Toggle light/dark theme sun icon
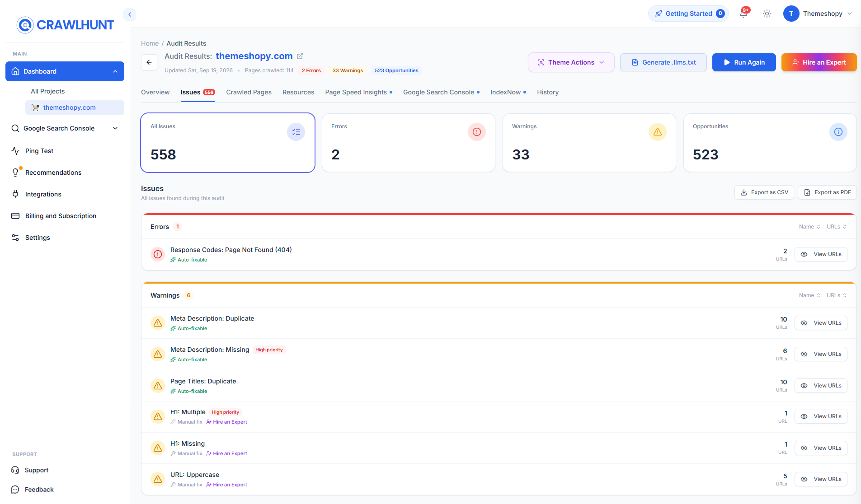 coord(767,14)
